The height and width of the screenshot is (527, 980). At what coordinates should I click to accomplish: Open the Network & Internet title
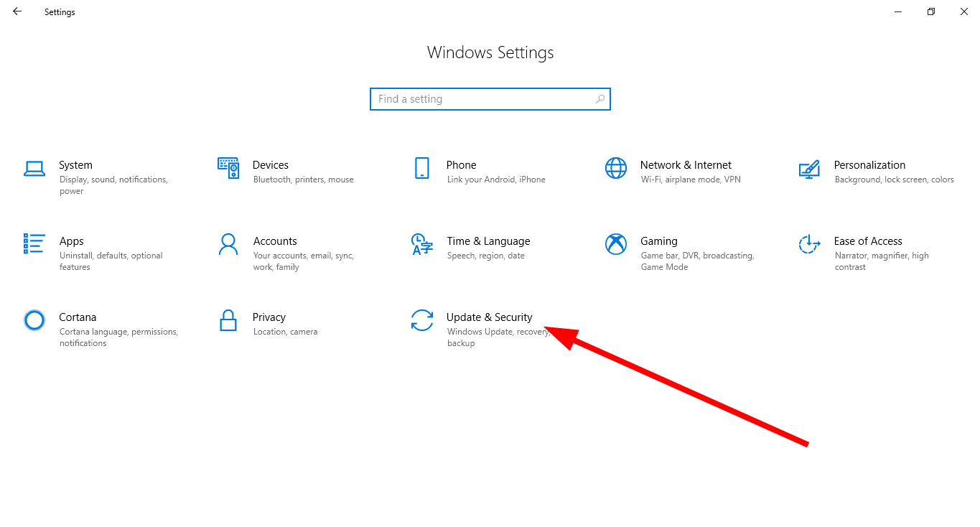(x=686, y=165)
